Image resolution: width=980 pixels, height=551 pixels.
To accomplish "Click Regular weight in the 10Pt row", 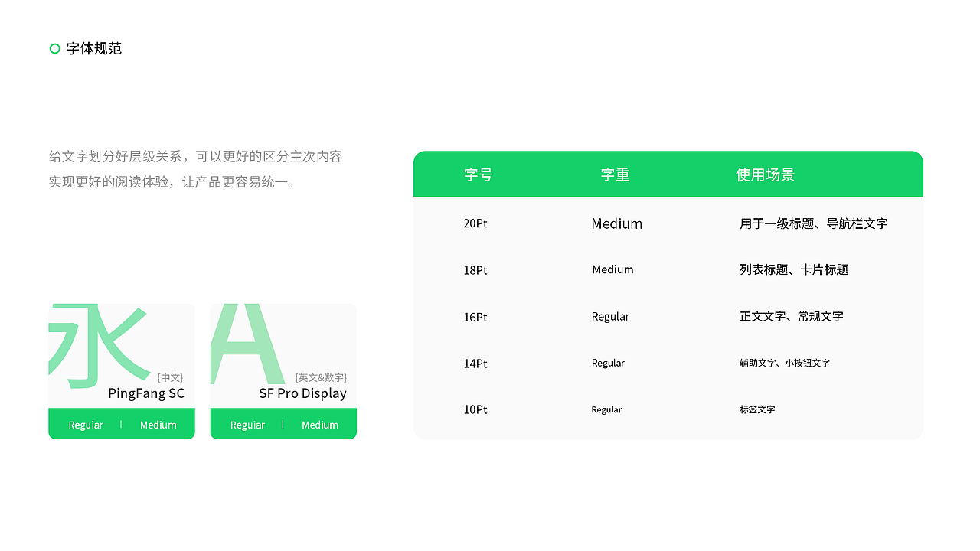I will tap(606, 409).
